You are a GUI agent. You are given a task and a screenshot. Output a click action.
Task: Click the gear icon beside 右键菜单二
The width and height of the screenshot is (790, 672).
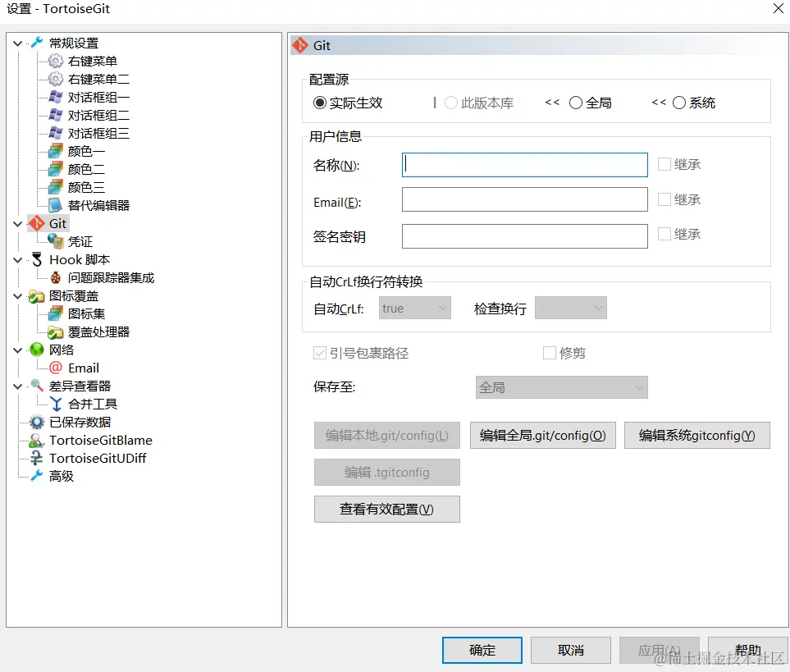(x=56, y=79)
